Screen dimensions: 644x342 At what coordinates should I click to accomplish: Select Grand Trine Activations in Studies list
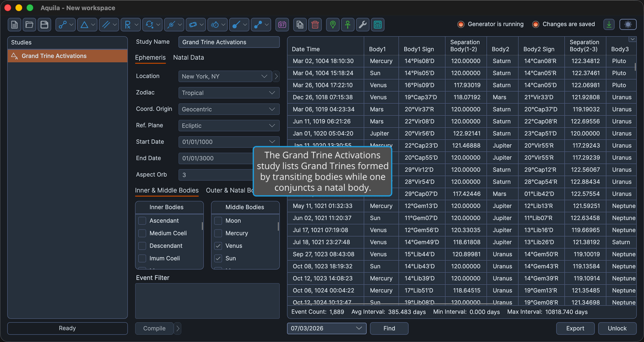(x=68, y=56)
